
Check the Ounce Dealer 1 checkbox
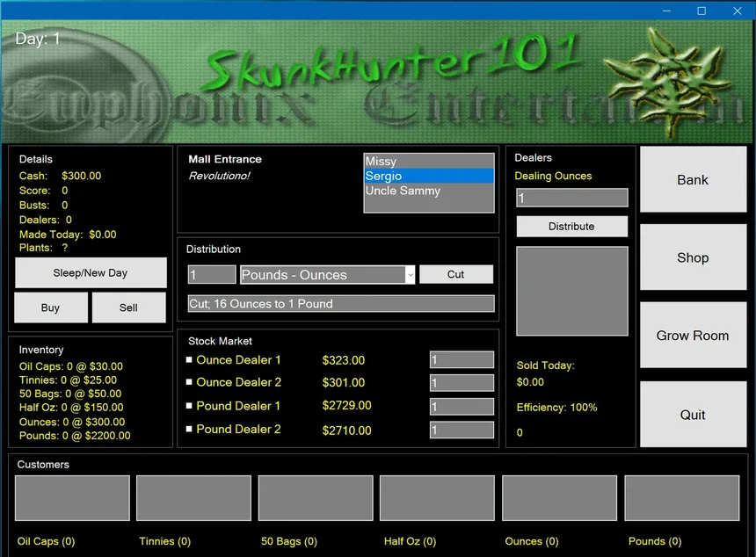tap(189, 359)
